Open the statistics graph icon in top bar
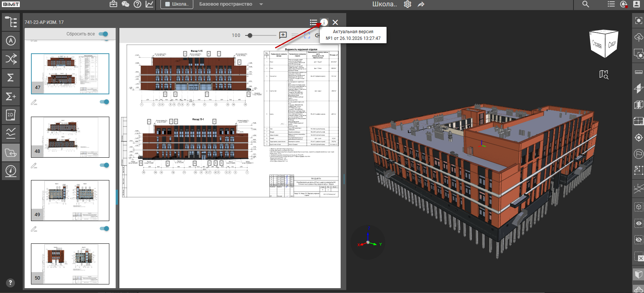 tap(149, 4)
